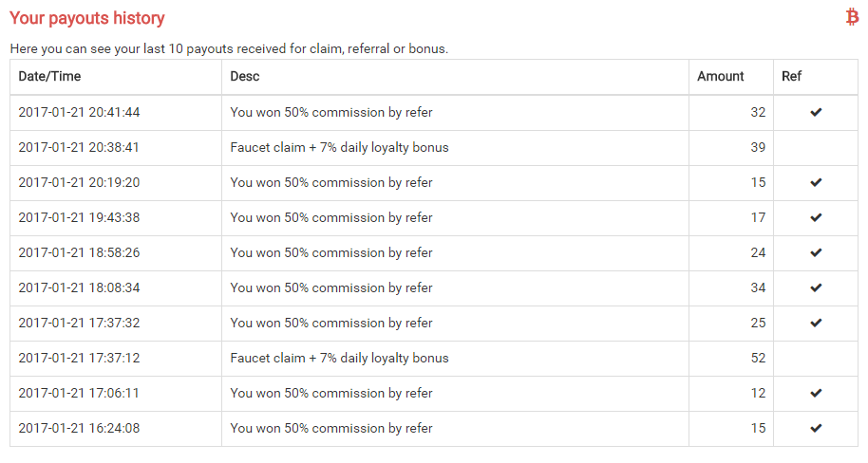Screen dimensions: 868x463
Task: Click the Ref checkmark for 18:08:34 payout
Action: (816, 287)
